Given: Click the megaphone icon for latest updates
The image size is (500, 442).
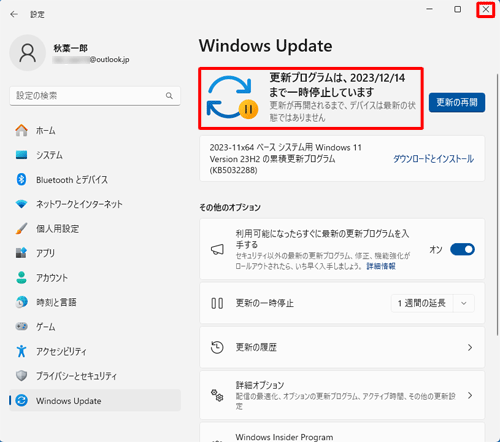Looking at the screenshot, I should point(217,249).
